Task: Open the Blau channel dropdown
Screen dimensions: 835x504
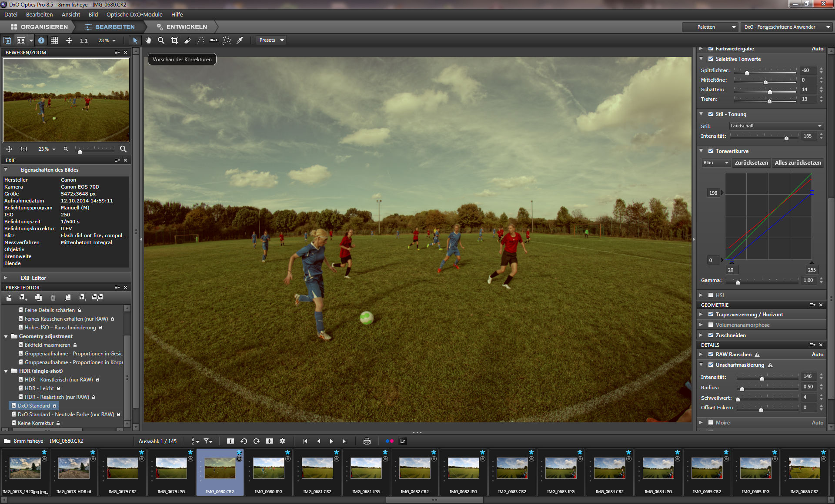Action: pyautogui.click(x=715, y=163)
